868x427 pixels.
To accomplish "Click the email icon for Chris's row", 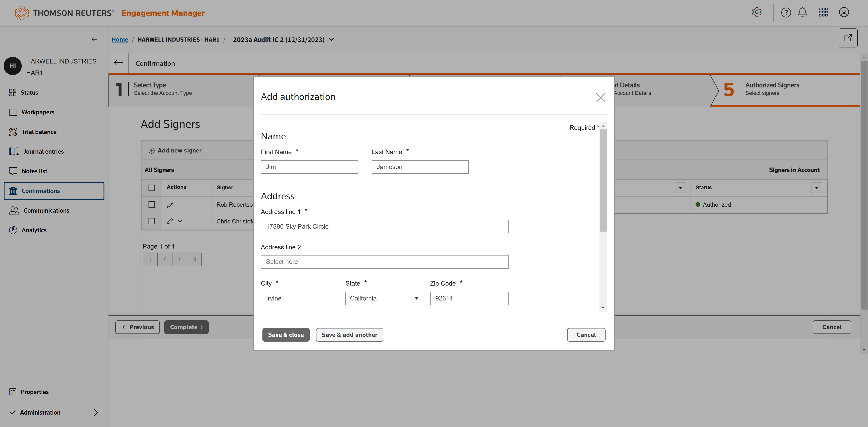I will coord(180,221).
